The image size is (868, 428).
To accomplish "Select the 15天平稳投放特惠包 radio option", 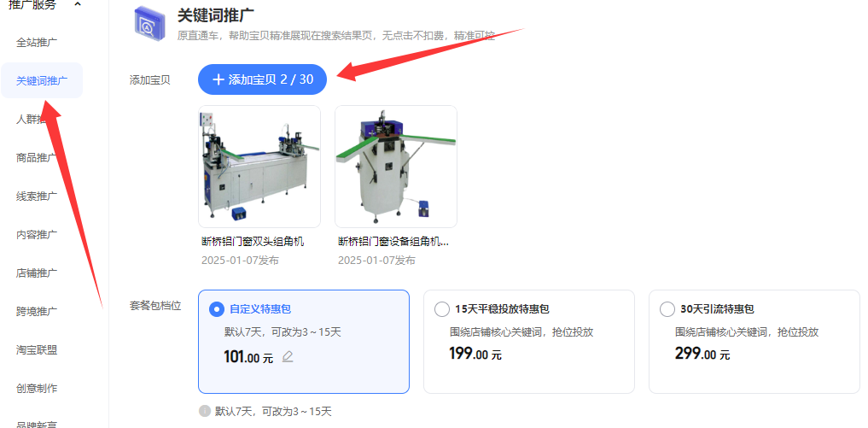I will [x=442, y=309].
